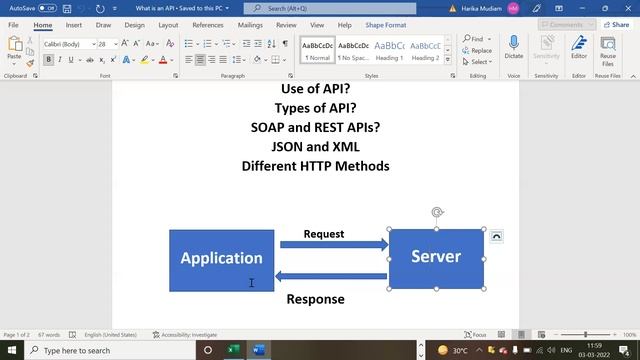
Task: Open the Select dropdown
Action: 477,62
